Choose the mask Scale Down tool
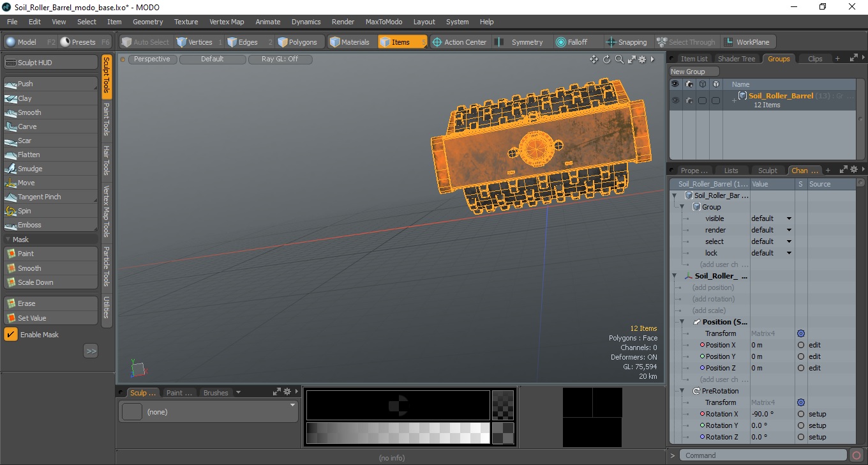868x465 pixels. pos(50,282)
